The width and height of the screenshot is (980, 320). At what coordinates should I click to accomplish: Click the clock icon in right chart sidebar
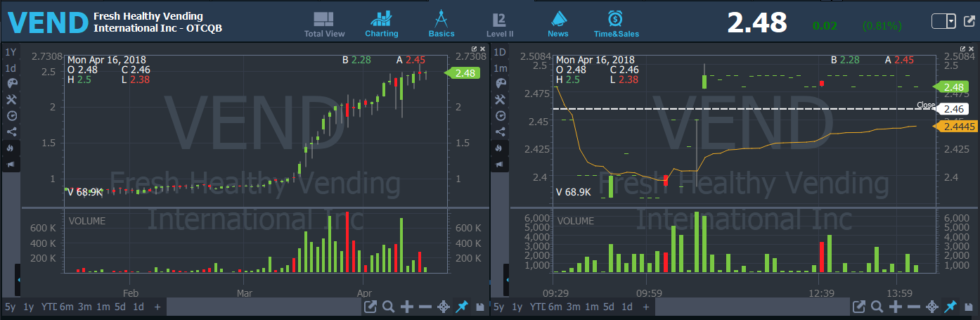501,116
